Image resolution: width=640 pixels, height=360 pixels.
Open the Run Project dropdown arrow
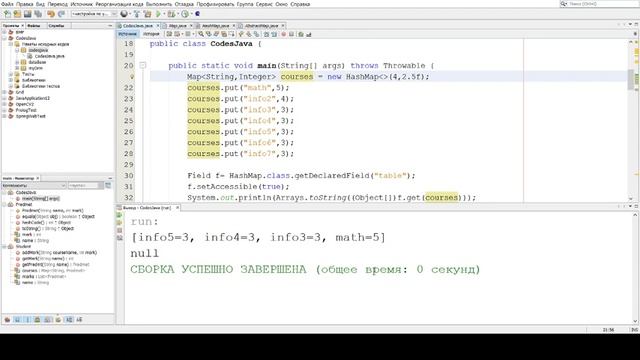point(164,14)
